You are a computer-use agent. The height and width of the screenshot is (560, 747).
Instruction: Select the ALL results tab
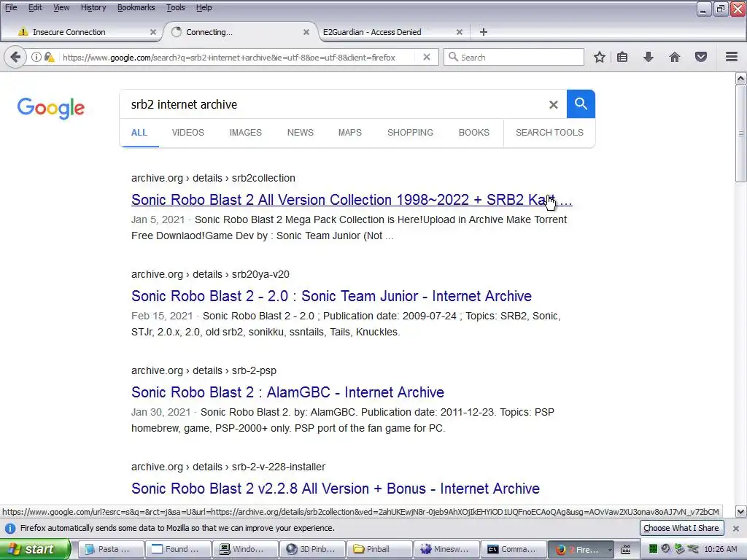(x=139, y=133)
